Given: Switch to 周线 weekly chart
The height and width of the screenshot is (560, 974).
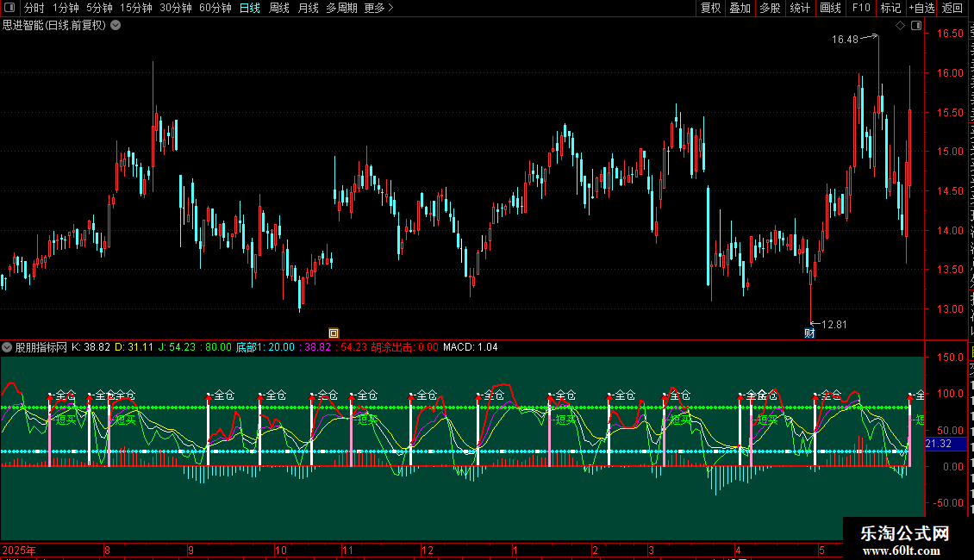Looking at the screenshot, I should coord(279,8).
